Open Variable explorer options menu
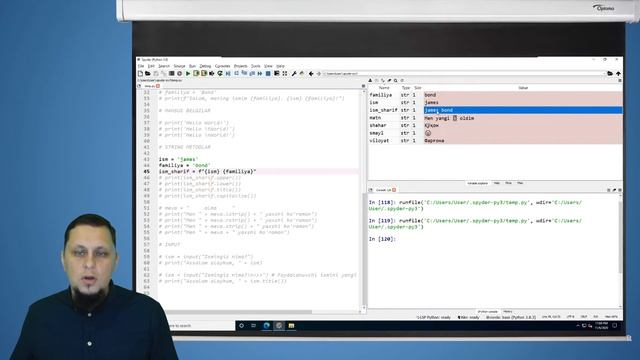The height and width of the screenshot is (360, 640). pos(620,81)
